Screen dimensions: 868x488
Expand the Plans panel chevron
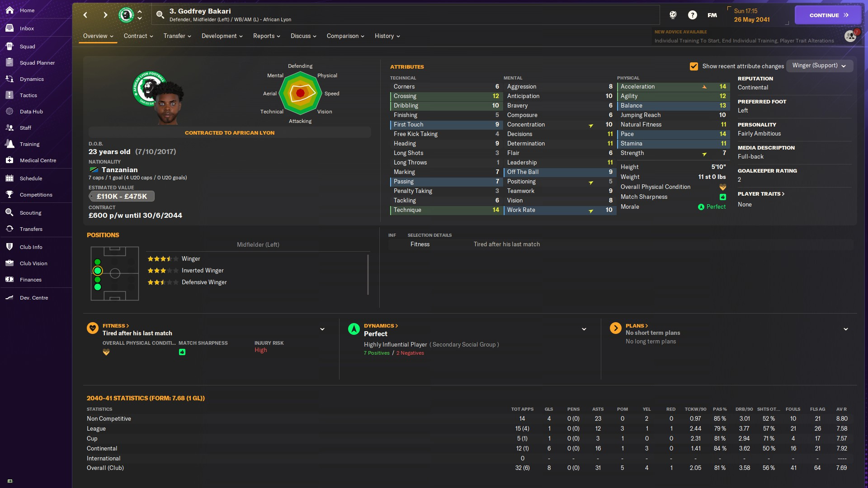point(845,329)
